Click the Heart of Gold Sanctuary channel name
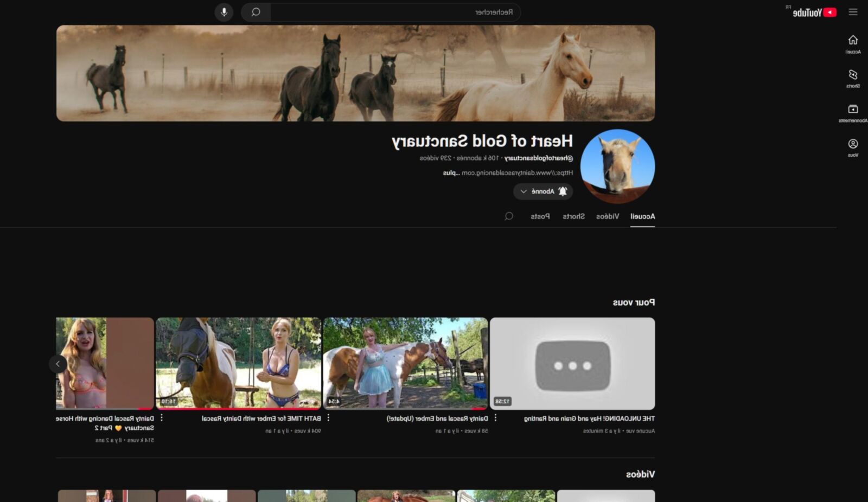 click(x=482, y=141)
